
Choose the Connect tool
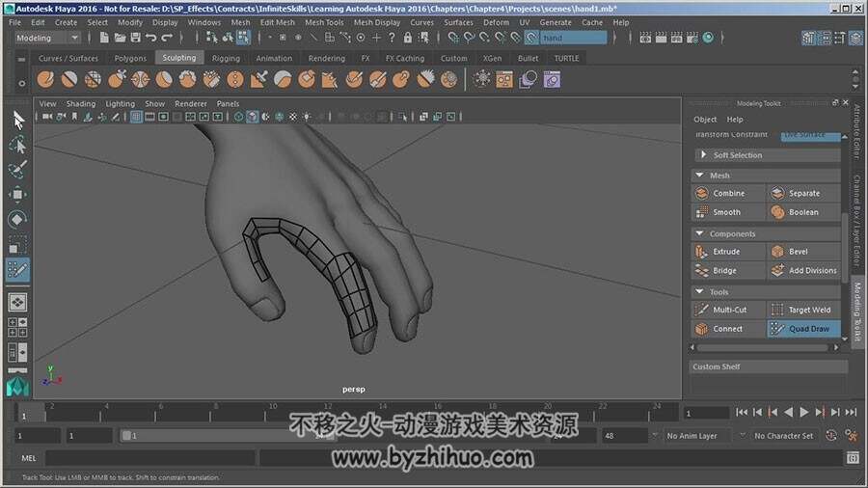click(728, 329)
